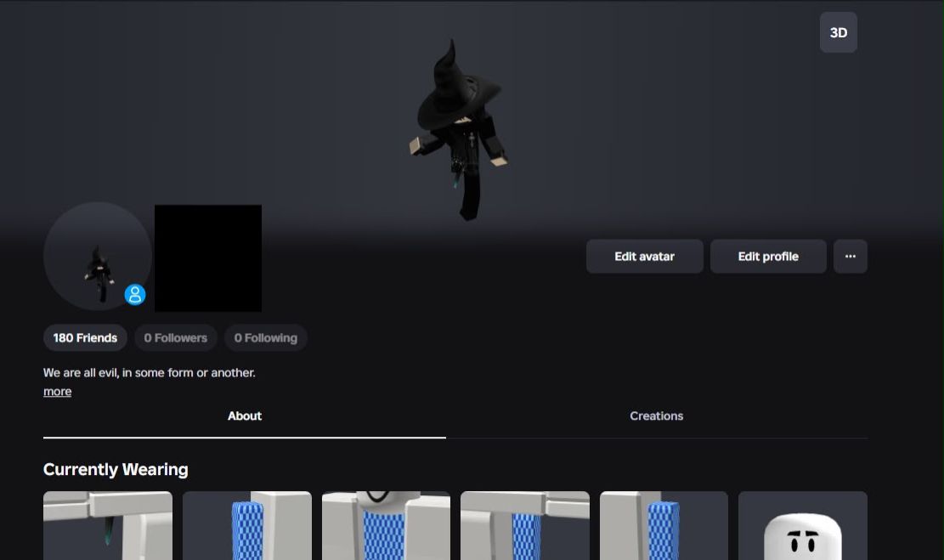
Task: Open the circular avatar headshot picture
Action: coord(97,256)
